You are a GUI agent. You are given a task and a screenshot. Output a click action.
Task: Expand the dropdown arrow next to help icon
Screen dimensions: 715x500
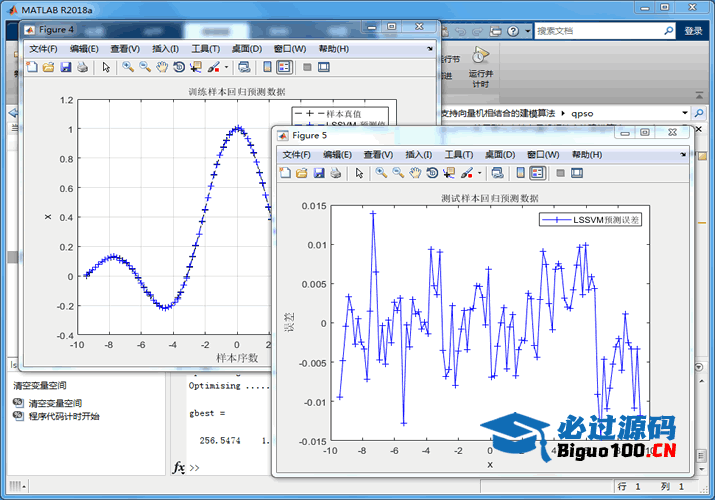528,31
